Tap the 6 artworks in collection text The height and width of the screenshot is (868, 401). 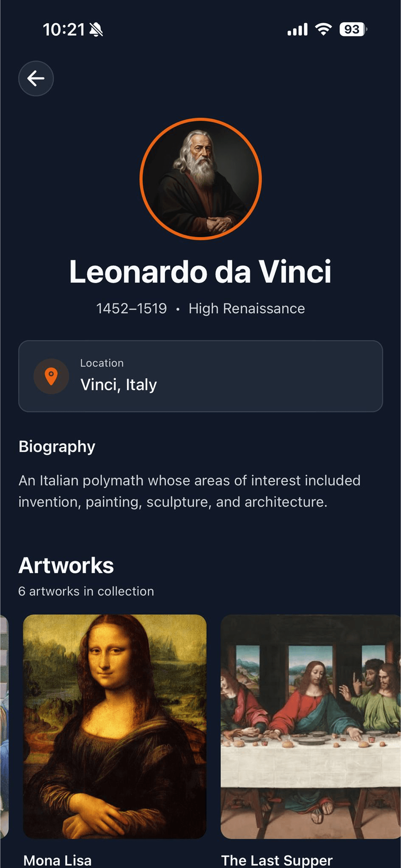click(x=86, y=591)
